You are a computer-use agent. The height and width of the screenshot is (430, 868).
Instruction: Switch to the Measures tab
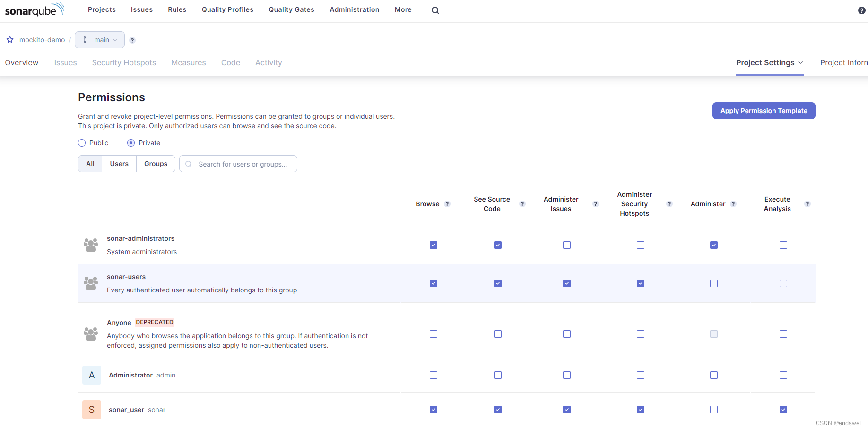(189, 62)
